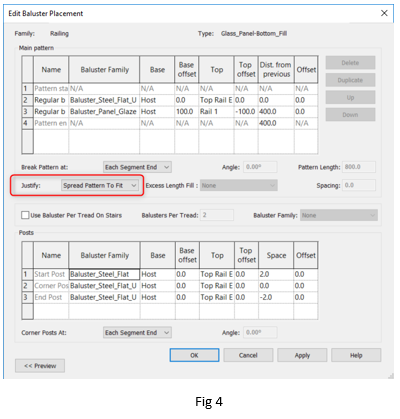Click End Post Space -2.0 cell
The height and width of the screenshot is (419, 400).
point(276,297)
